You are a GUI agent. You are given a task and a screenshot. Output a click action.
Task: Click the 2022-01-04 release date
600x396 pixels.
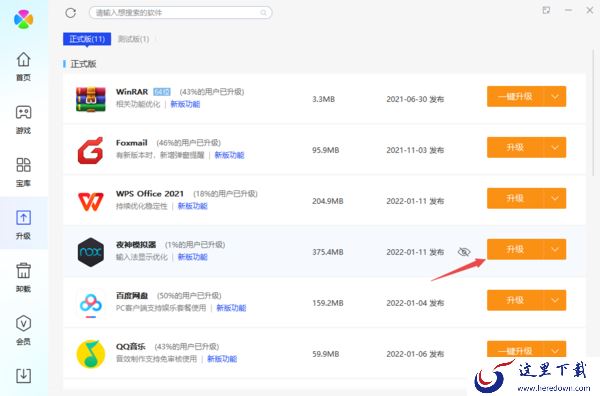click(406, 303)
